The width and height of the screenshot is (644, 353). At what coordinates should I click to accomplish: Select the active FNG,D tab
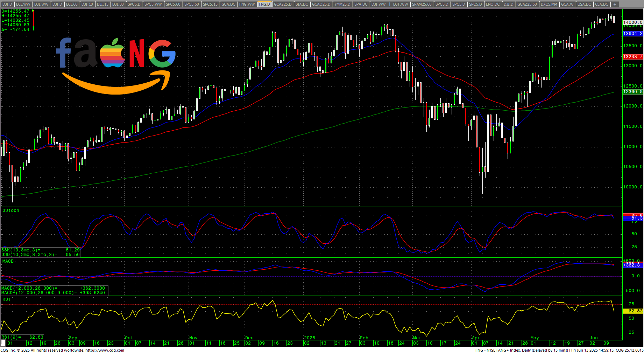(x=264, y=4)
